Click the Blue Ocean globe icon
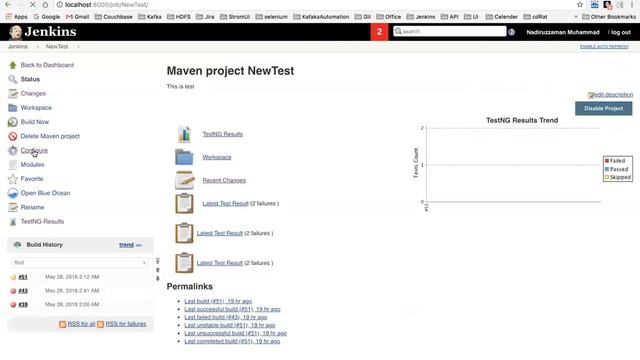640x360 pixels. [x=13, y=193]
